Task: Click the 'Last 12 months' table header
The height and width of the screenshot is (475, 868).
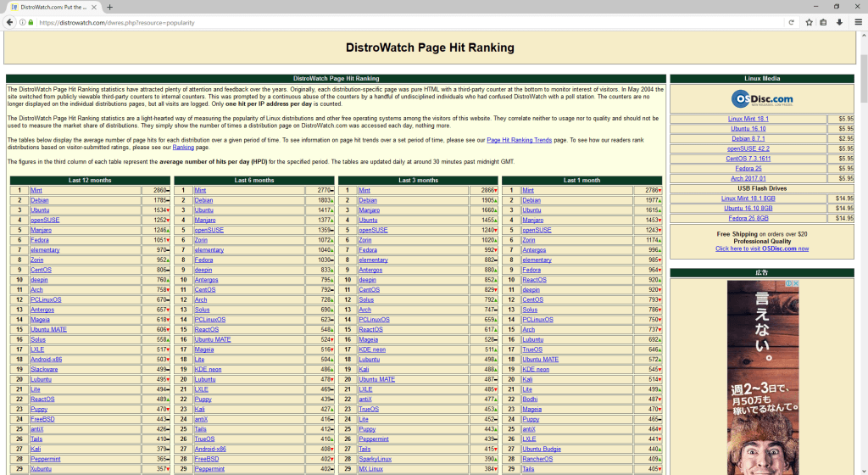Action: click(x=90, y=181)
